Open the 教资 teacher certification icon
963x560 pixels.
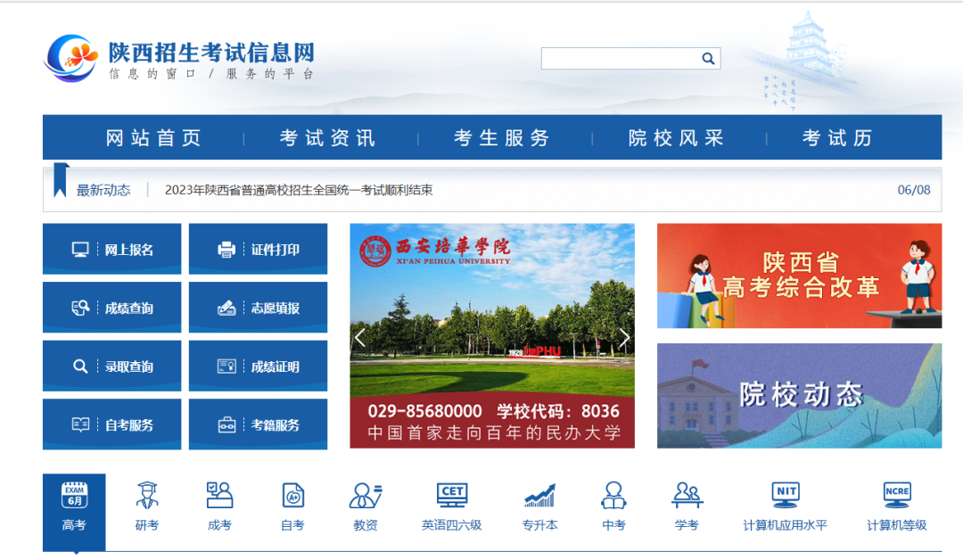[x=366, y=504]
